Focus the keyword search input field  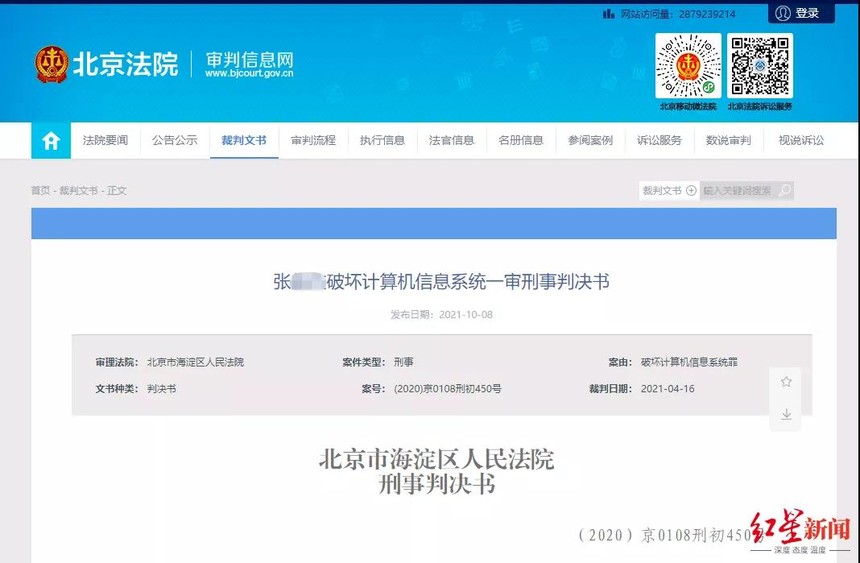[x=738, y=190]
